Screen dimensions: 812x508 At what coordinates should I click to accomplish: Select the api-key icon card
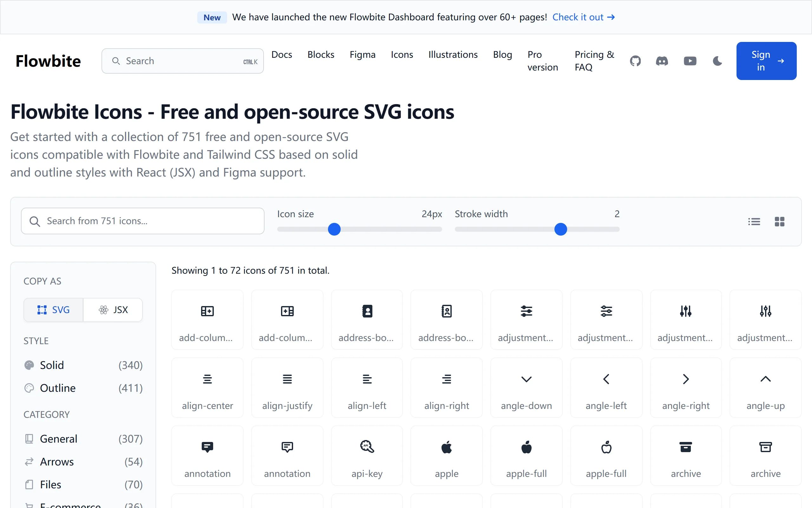pyautogui.click(x=367, y=456)
